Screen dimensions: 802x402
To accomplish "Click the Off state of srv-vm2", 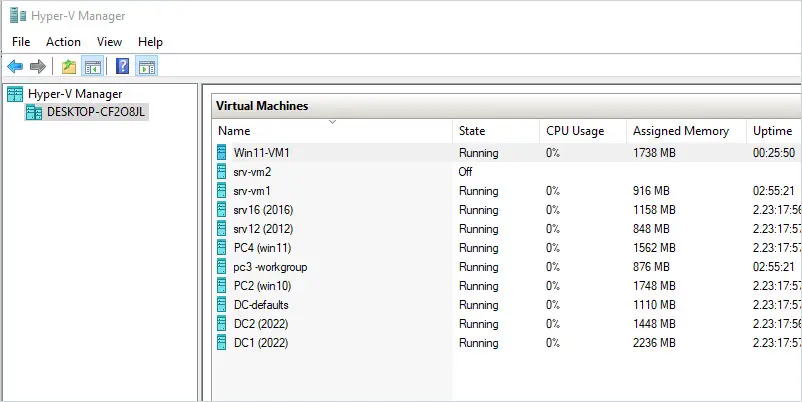I will [x=465, y=171].
